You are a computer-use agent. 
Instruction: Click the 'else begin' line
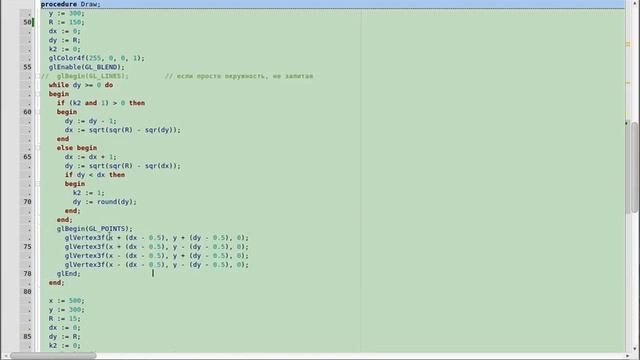tap(77, 148)
